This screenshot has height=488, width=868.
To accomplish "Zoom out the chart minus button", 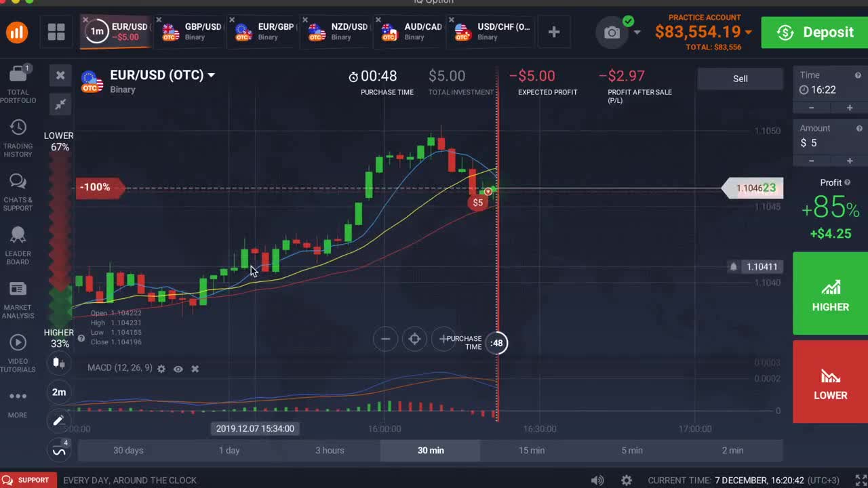I will [x=385, y=339].
